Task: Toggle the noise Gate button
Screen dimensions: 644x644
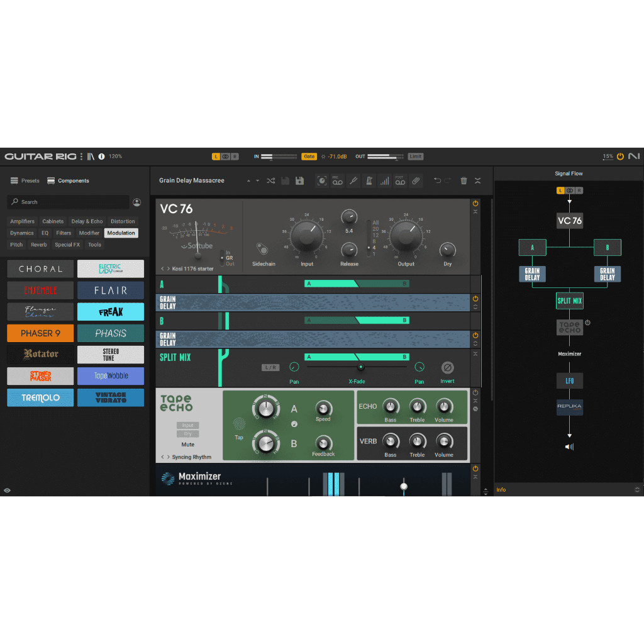Action: (309, 157)
